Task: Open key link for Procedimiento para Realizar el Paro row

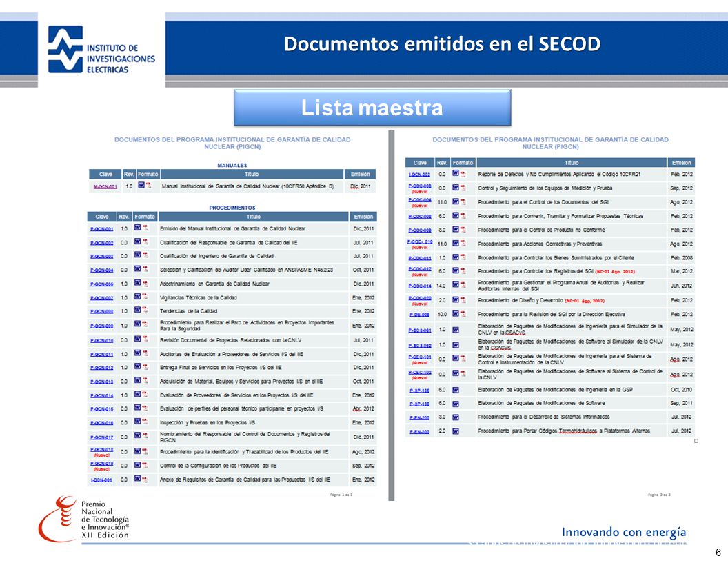Action: tap(101, 326)
